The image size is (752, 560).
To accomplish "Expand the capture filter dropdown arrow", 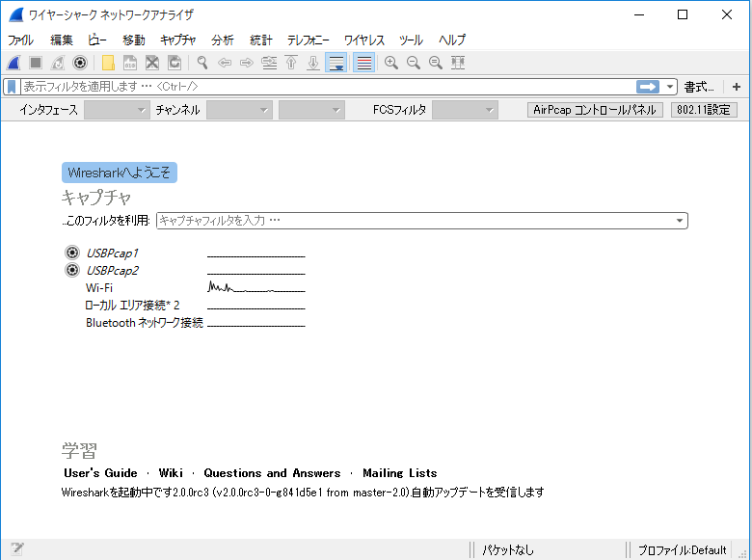I will point(680,221).
